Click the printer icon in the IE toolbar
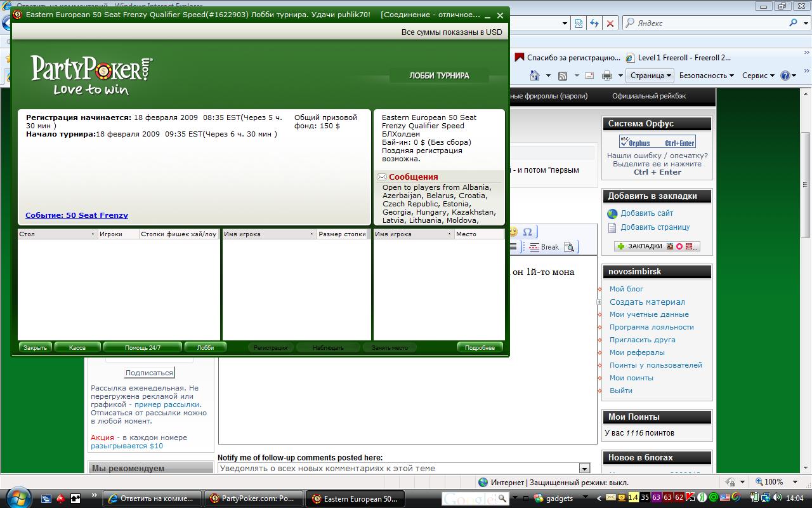812x508 pixels. [x=606, y=76]
